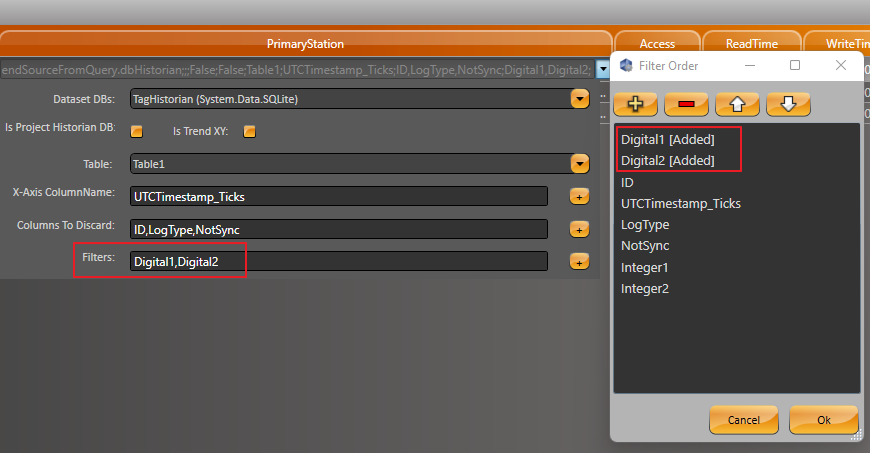
Task: Toggle the Is Trend XY checkbox
Action: pyautogui.click(x=250, y=131)
